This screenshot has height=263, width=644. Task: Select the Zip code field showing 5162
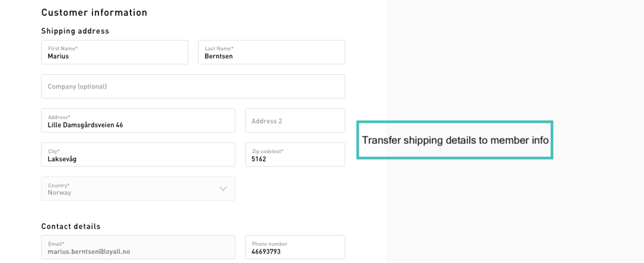pos(294,155)
